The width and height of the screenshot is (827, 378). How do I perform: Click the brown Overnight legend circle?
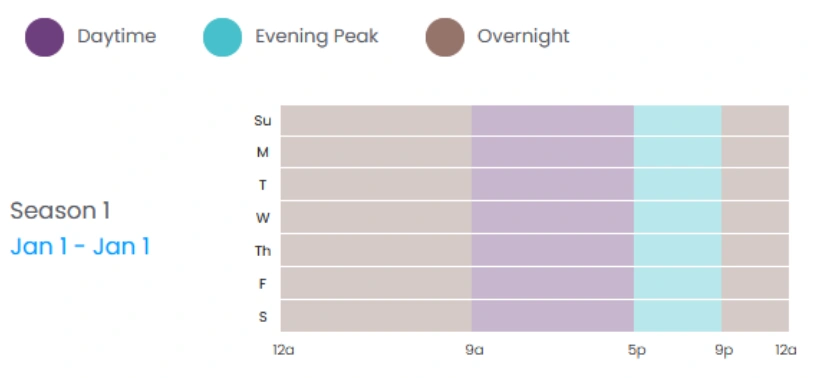(445, 37)
